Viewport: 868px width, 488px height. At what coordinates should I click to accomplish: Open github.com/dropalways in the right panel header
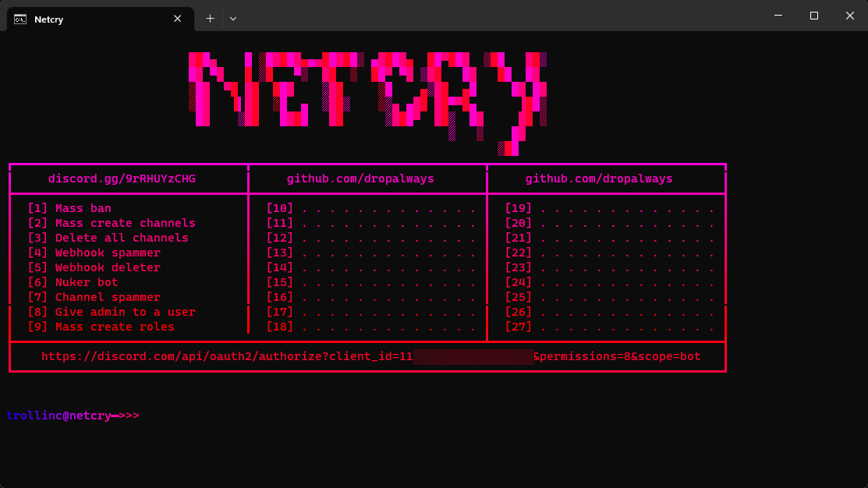tap(598, 179)
